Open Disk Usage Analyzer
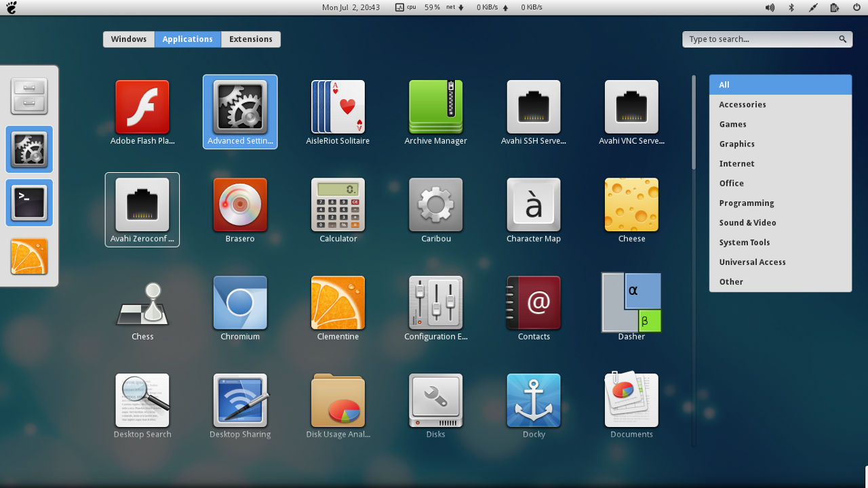This screenshot has width=868, height=488. pyautogui.click(x=338, y=405)
